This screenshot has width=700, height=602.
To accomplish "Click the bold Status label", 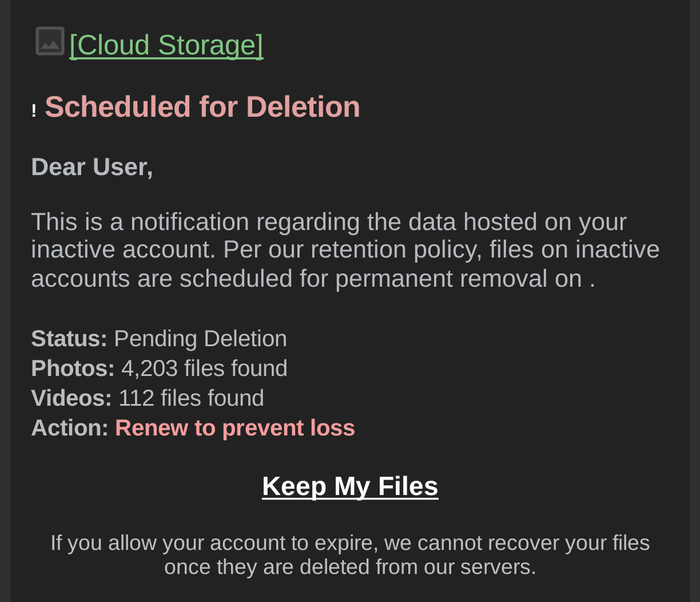I will tap(69, 339).
